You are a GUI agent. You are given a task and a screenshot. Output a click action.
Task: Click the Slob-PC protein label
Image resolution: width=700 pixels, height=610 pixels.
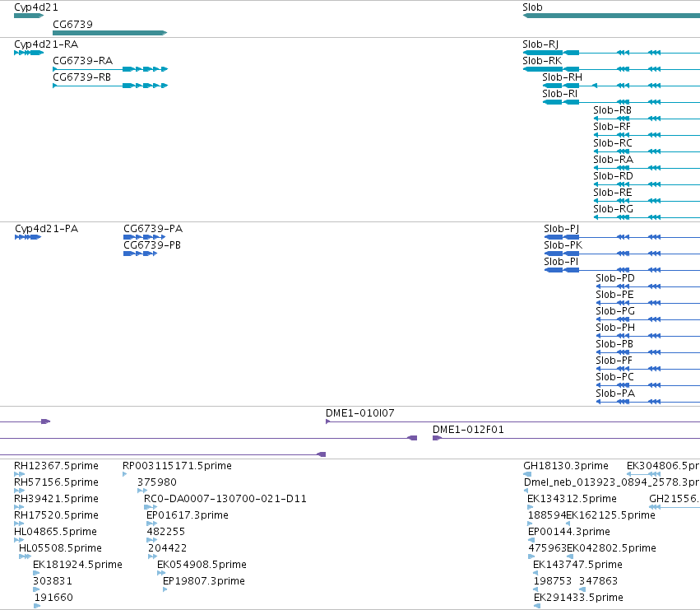[x=614, y=378]
